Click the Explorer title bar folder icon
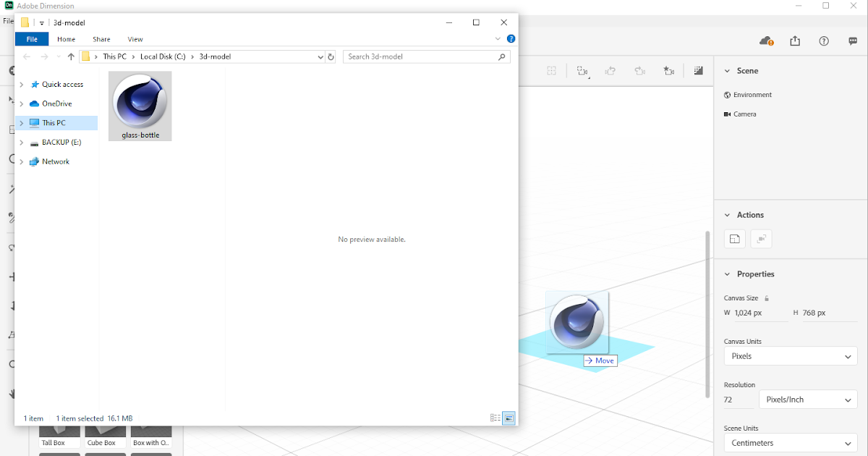 25,22
